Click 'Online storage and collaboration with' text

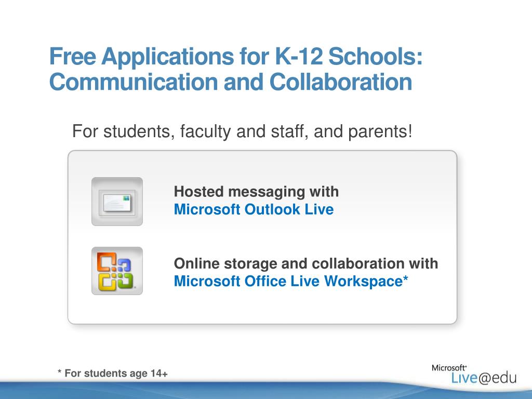[x=305, y=263]
